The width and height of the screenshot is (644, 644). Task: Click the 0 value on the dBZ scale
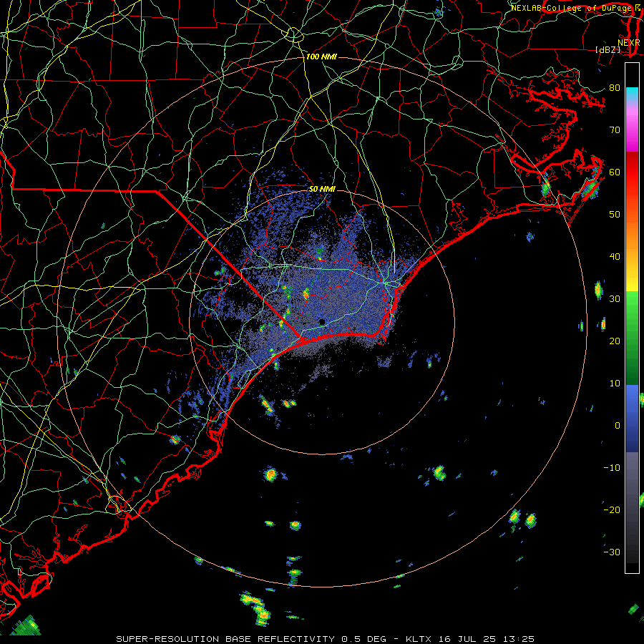click(x=618, y=426)
